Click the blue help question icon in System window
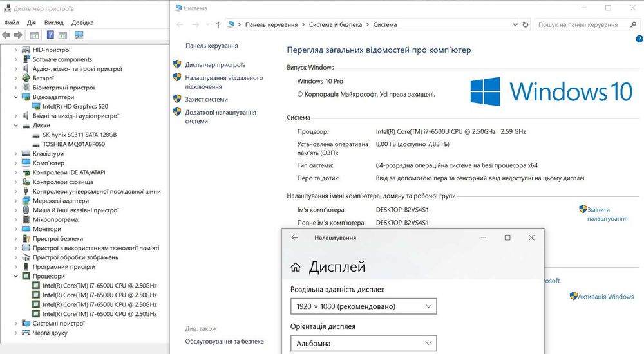The width and height of the screenshot is (644, 354). pyautogui.click(x=639, y=39)
